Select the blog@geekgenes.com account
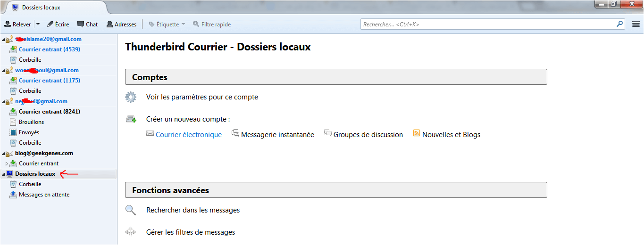 click(44, 153)
